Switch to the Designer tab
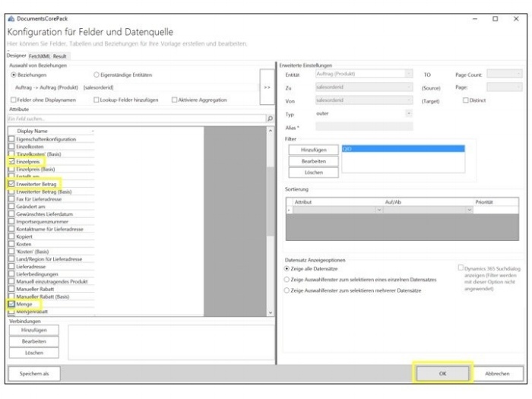Screen dimensions: 532x399 tap(16, 55)
